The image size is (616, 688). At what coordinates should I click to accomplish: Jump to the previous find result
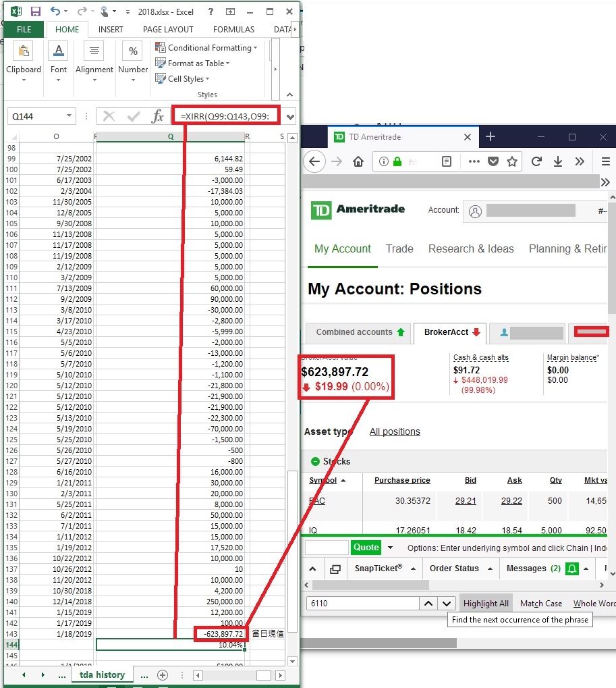428,604
